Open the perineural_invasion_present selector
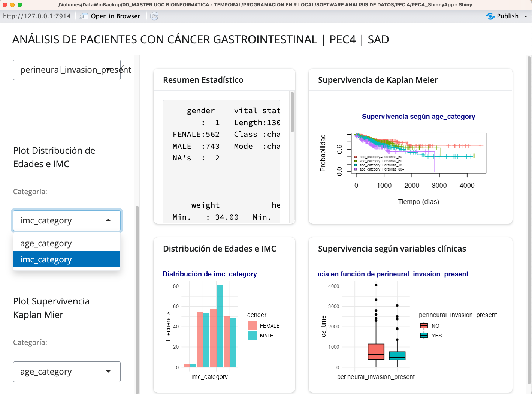 tap(67, 70)
